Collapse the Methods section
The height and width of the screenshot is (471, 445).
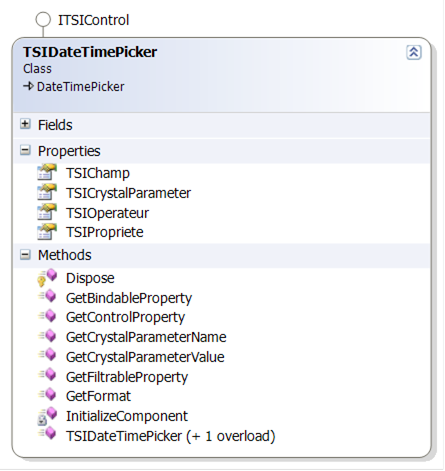(25, 255)
